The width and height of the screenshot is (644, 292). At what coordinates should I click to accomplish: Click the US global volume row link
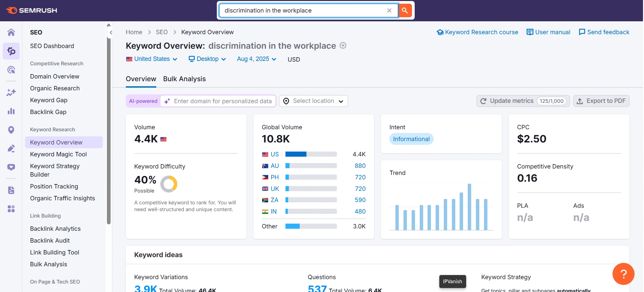tap(275, 154)
